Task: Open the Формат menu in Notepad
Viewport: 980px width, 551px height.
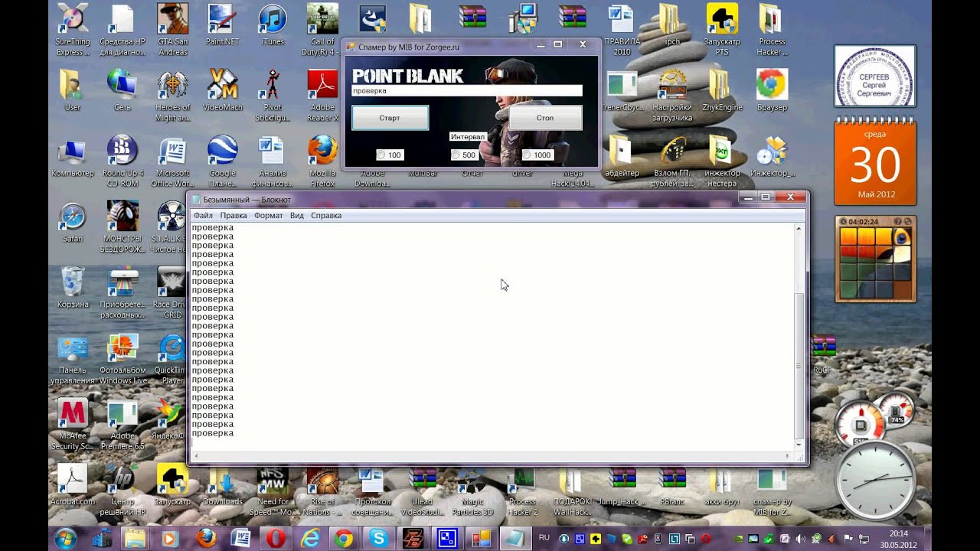Action: tap(269, 216)
